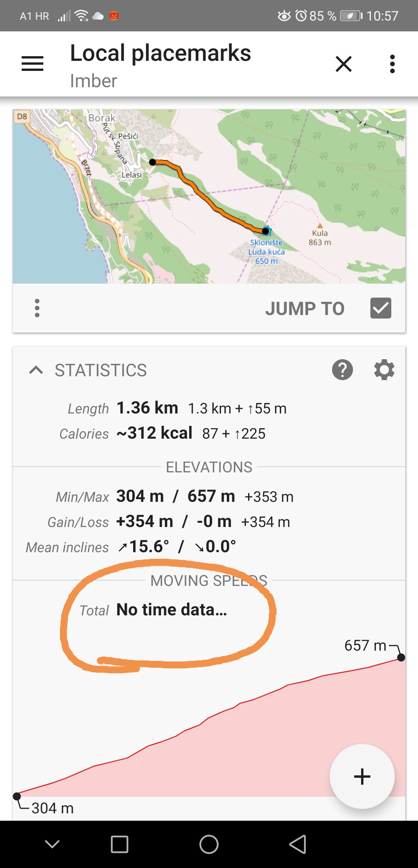Click the track map thumbnail
Image resolution: width=418 pixels, height=868 pixels.
click(x=209, y=196)
